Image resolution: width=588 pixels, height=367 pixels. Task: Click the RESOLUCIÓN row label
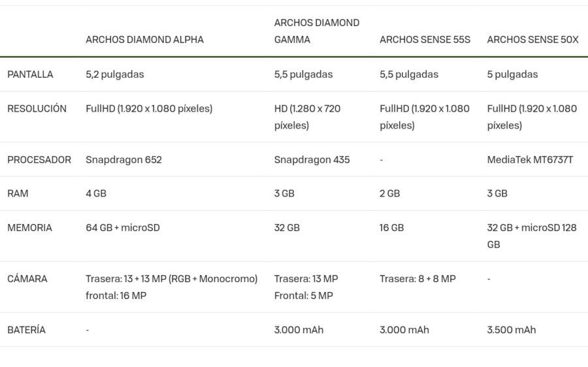coord(37,108)
